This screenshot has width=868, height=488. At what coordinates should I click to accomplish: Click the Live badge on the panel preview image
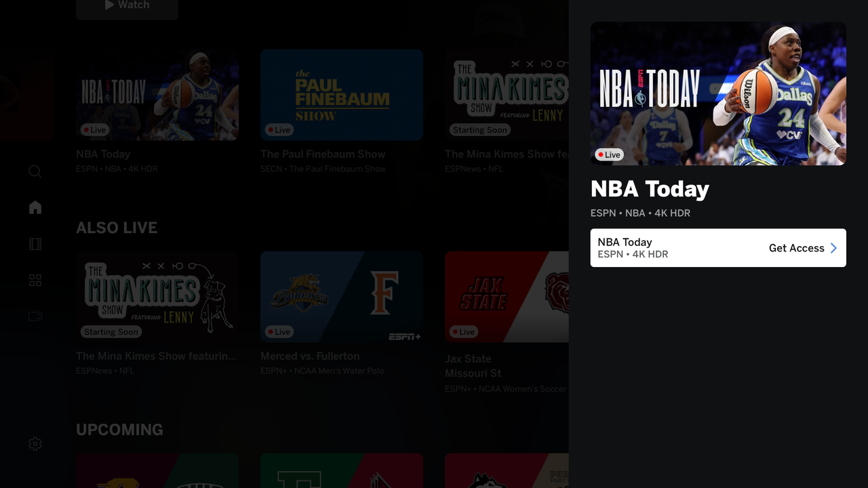click(x=609, y=155)
